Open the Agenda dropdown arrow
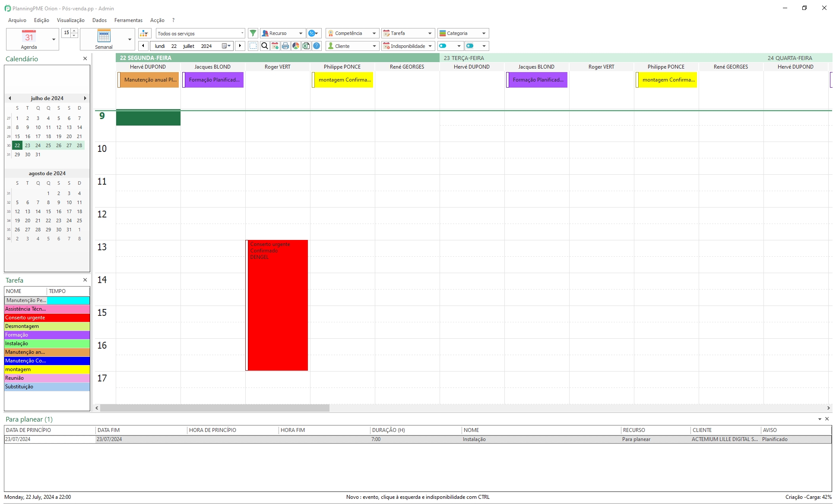Image resolution: width=836 pixels, height=504 pixels. [x=54, y=39]
